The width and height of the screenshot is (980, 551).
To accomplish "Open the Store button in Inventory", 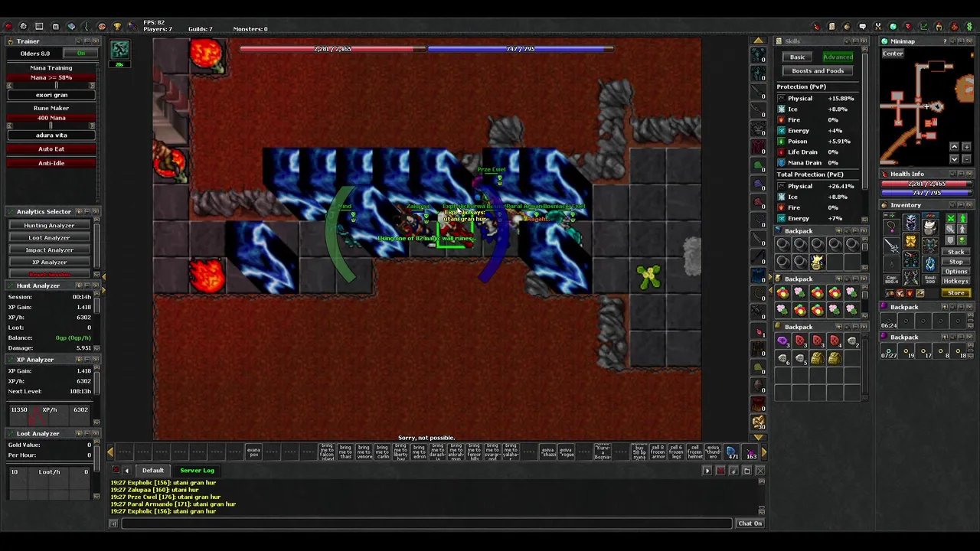I will click(956, 293).
